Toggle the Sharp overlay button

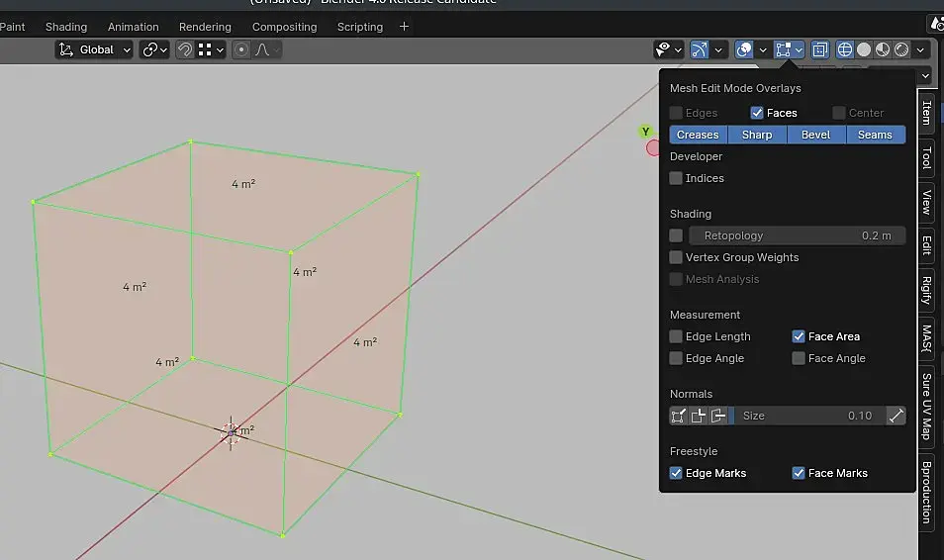(x=757, y=135)
